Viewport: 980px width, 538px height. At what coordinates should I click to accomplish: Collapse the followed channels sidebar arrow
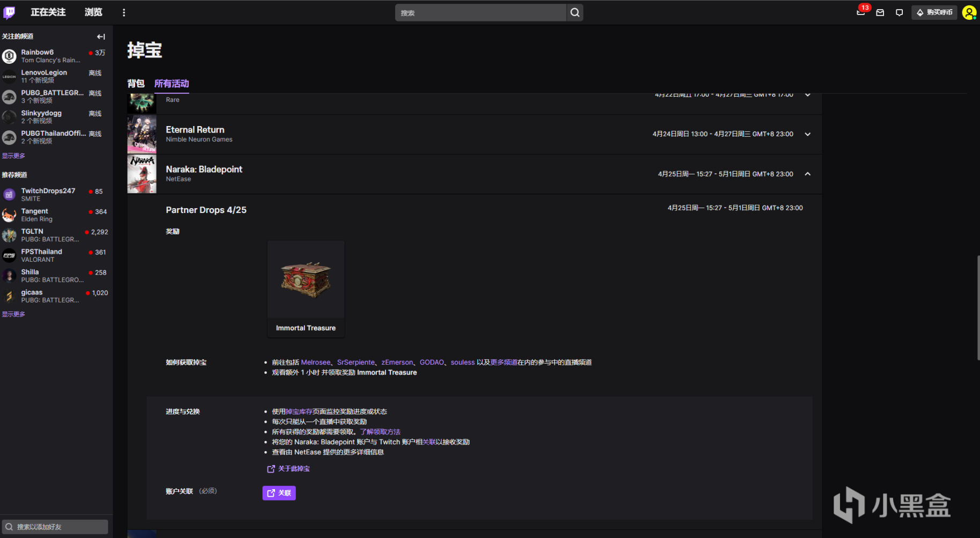point(101,36)
